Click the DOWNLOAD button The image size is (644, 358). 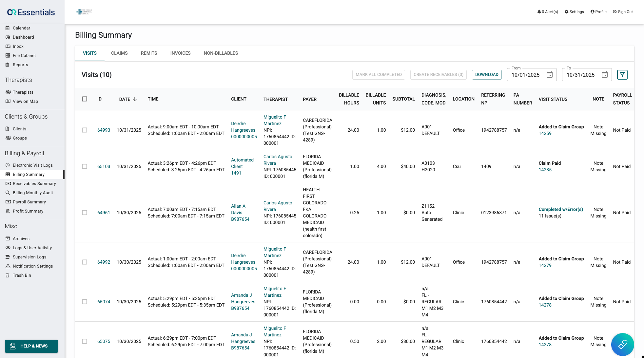click(487, 75)
